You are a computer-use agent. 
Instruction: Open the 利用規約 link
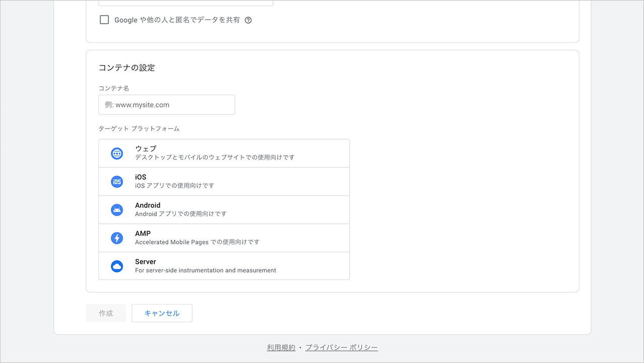pos(281,347)
